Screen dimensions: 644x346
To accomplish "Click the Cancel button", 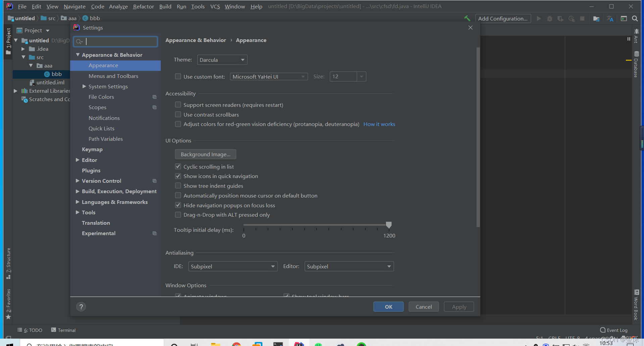I will coord(424,307).
